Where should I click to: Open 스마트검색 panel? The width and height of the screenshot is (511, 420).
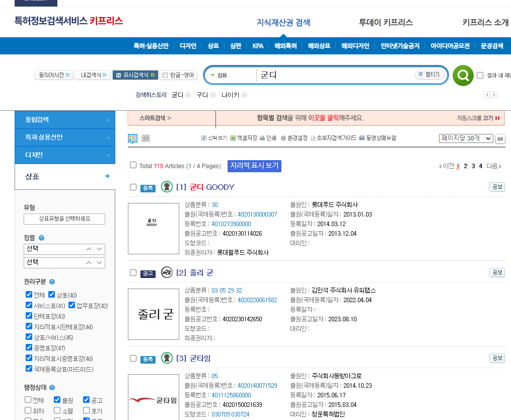click(x=156, y=118)
